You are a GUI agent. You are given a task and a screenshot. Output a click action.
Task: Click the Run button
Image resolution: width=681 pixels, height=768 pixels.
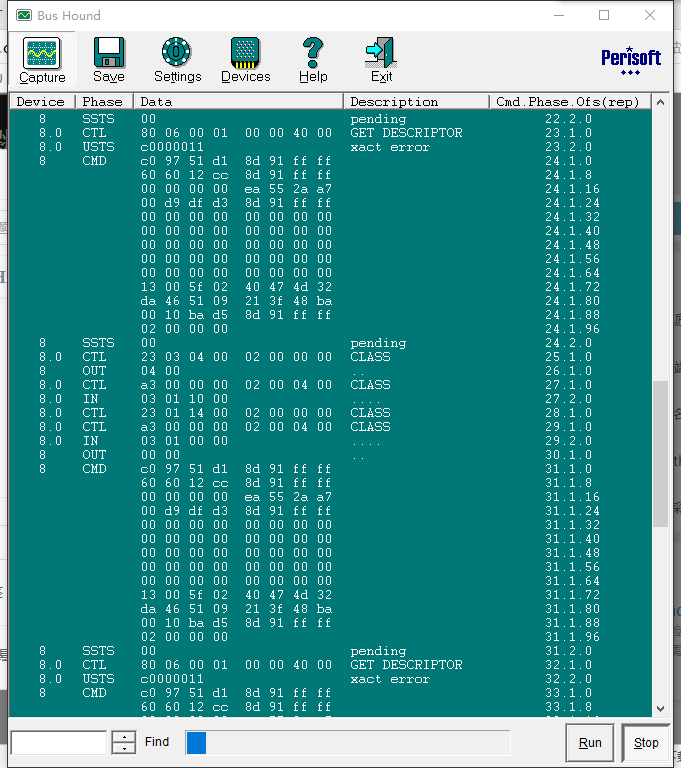[590, 743]
